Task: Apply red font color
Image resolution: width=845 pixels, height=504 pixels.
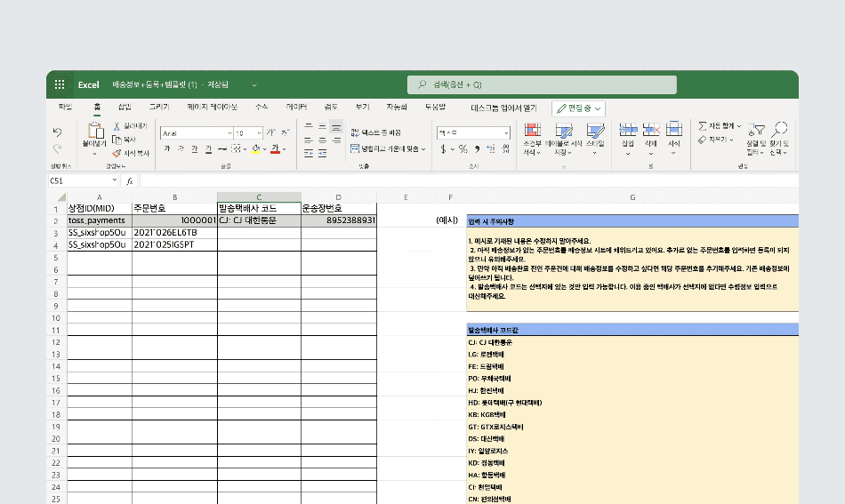Action: [276, 149]
